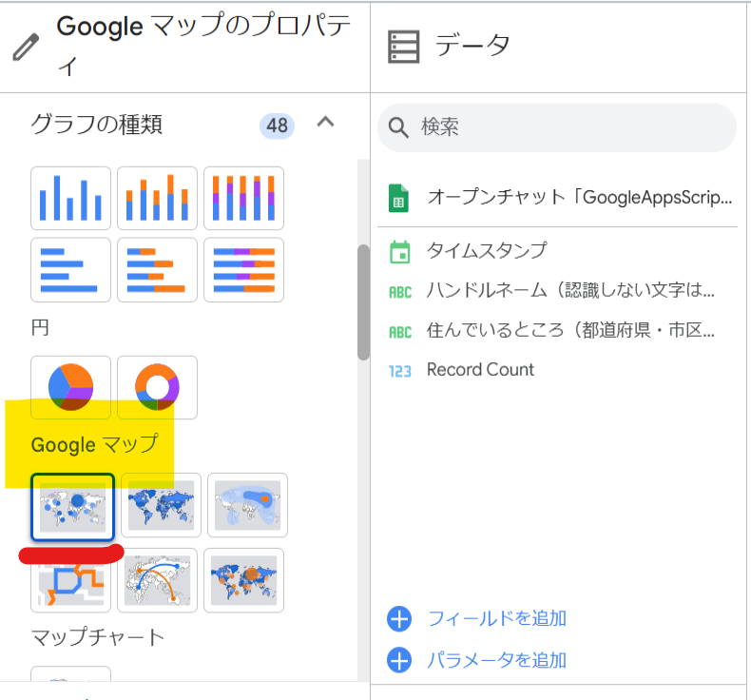The width and height of the screenshot is (751, 700).
Task: Select the Google Maps combo map
Action: click(x=243, y=581)
